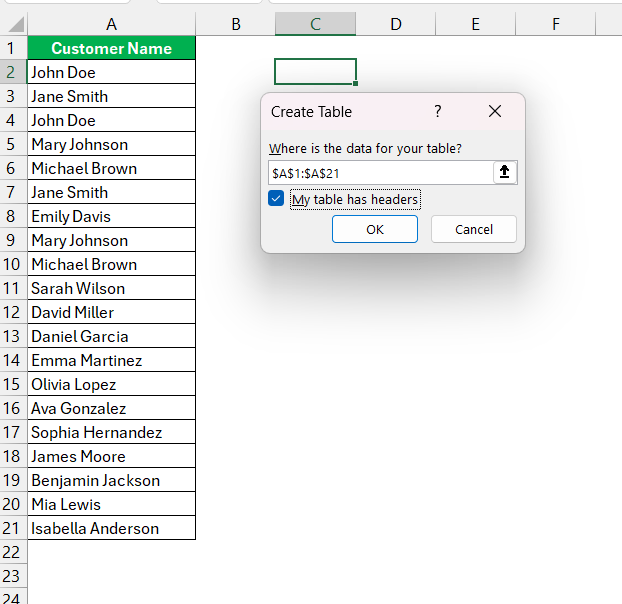
Task: Open Create Table help question mark
Action: coord(438,111)
